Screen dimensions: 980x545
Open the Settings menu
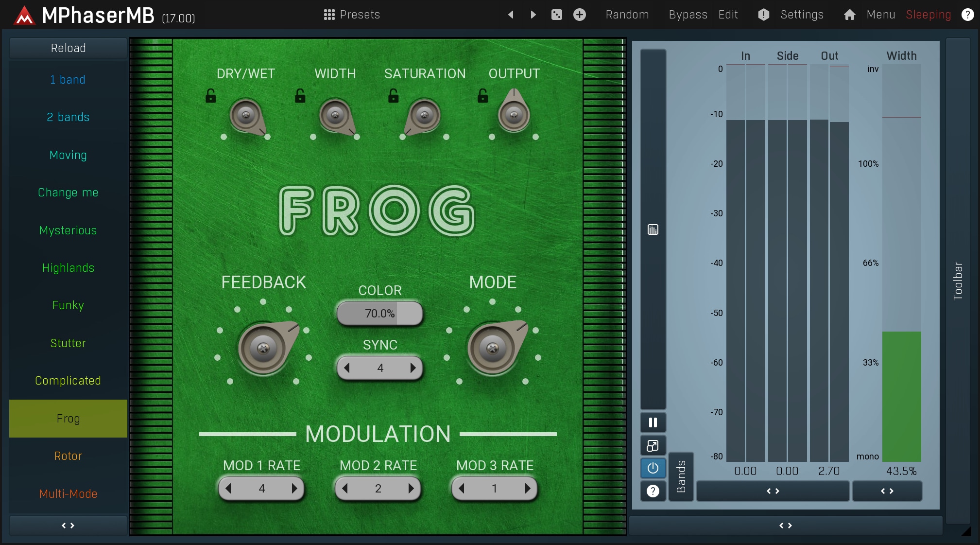(x=801, y=15)
